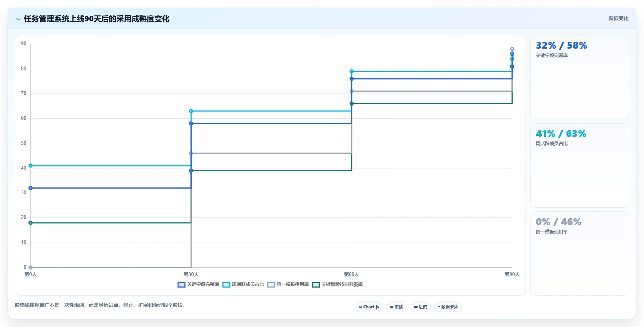Select the 进度 chip

pyautogui.click(x=420, y=307)
